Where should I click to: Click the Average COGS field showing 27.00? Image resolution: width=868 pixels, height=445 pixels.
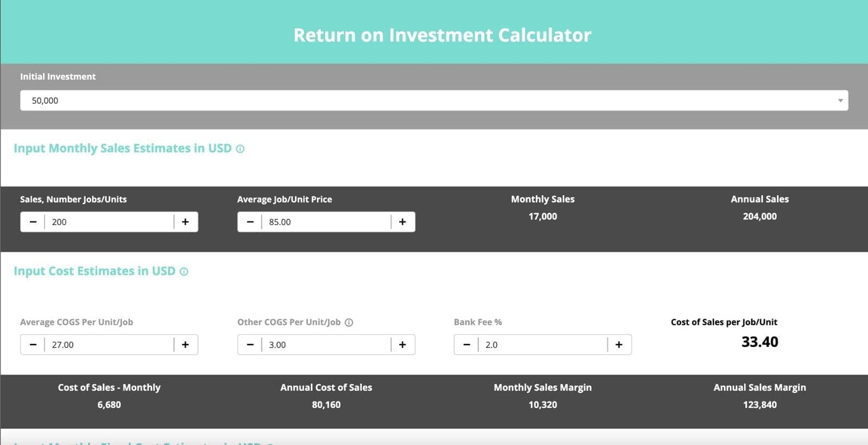click(108, 345)
